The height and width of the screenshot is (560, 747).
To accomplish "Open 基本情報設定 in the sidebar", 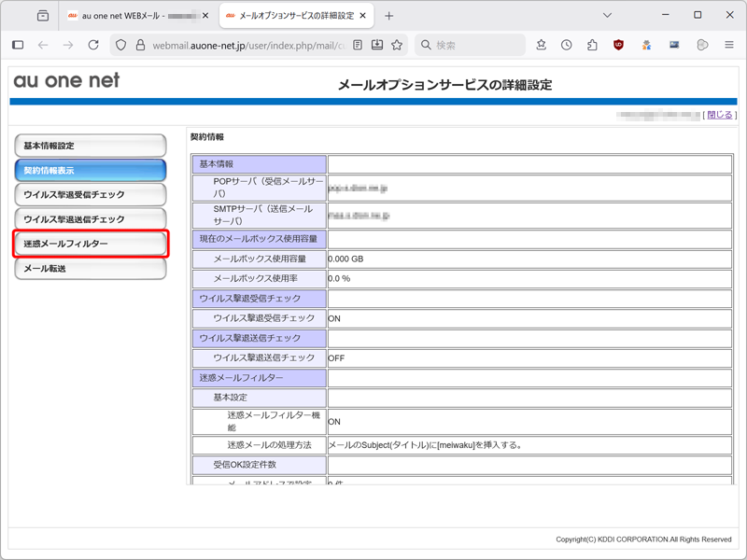I will 91,146.
